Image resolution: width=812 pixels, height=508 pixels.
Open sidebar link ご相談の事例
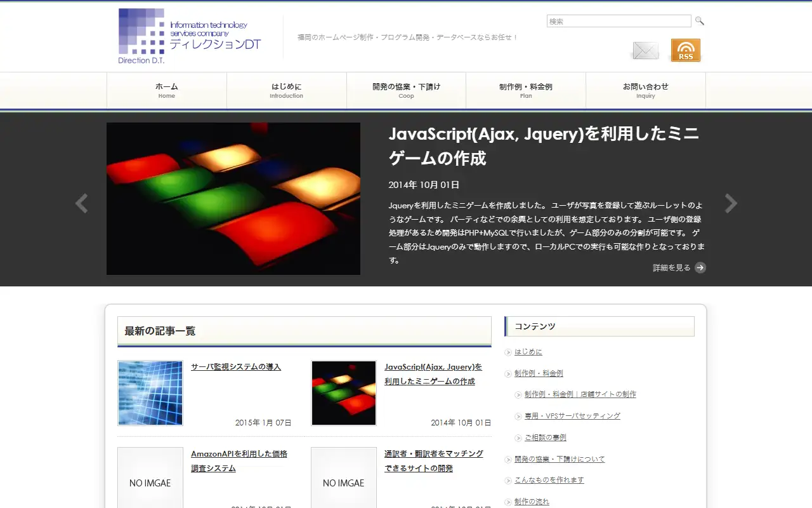click(546, 438)
